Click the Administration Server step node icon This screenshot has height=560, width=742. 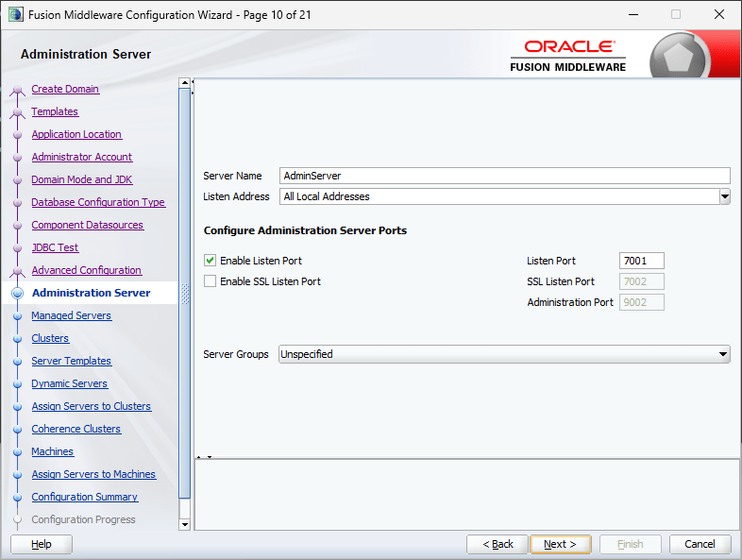(x=18, y=293)
